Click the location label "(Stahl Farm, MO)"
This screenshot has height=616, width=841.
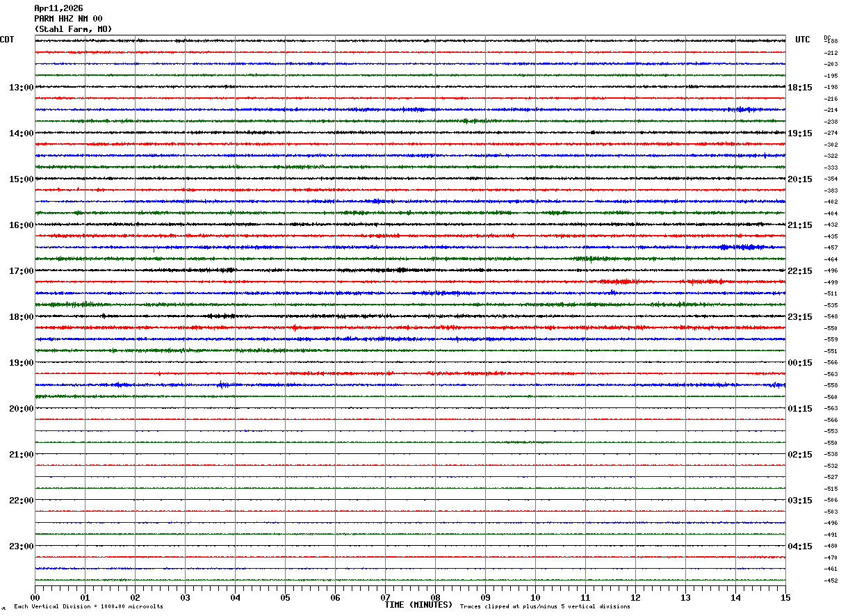click(x=73, y=29)
